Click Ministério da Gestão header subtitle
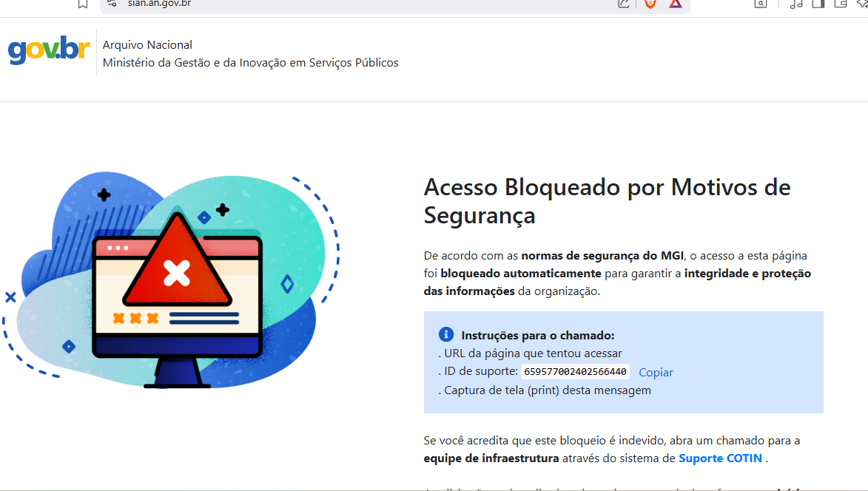 [250, 63]
